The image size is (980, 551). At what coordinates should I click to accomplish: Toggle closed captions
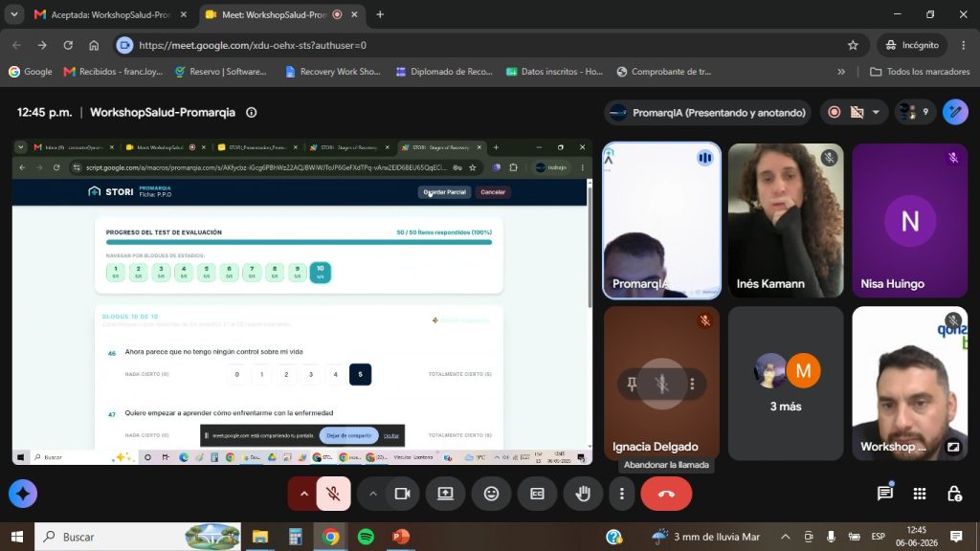pos(537,494)
